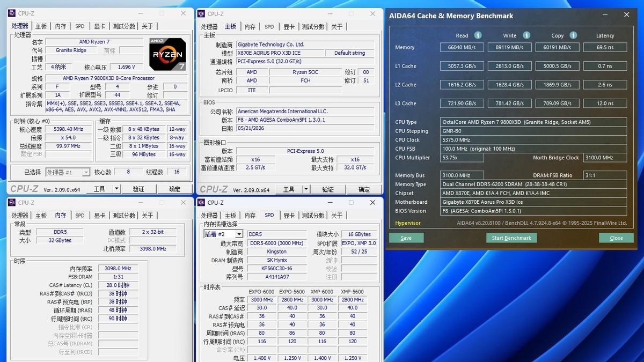Click the L3 Cache latency 12.0 ns field
The width and height of the screenshot is (644, 362).
(605, 103)
